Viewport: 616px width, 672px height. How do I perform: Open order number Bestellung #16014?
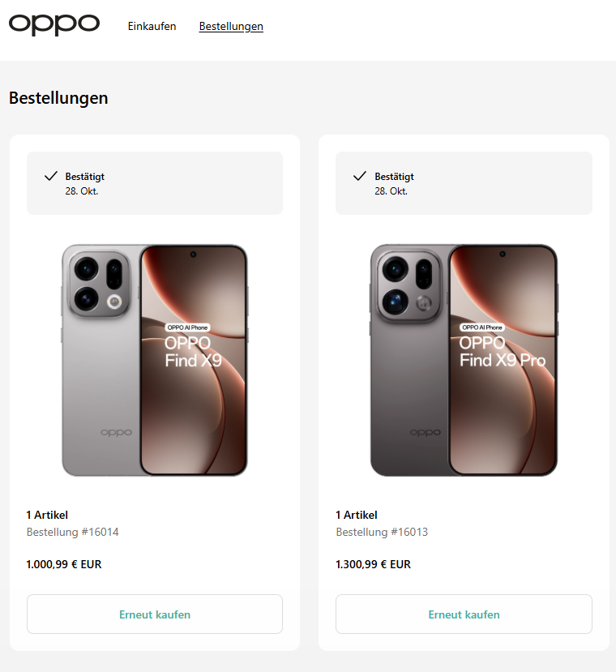pyautogui.click(x=73, y=532)
